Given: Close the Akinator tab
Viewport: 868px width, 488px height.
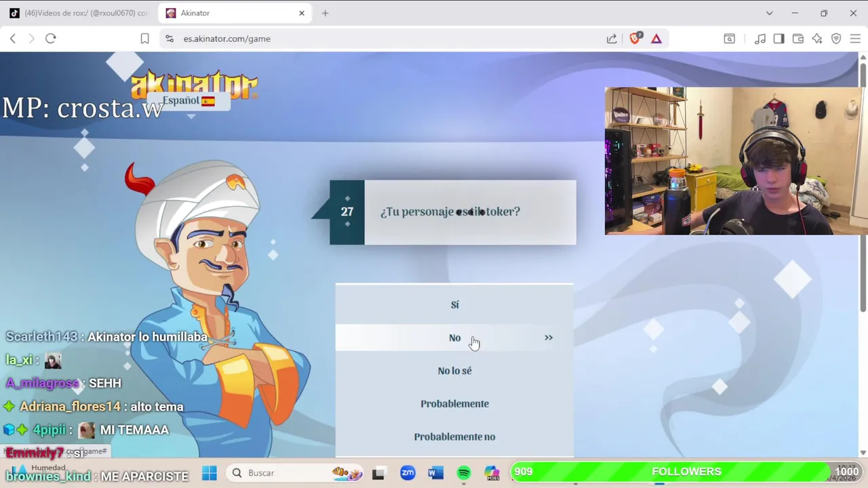Looking at the screenshot, I should pos(302,13).
